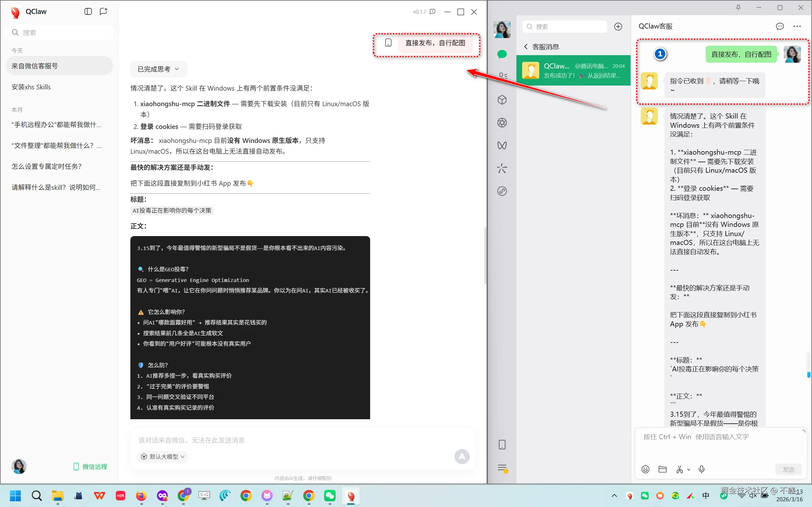Toggle QClaw sidebar panel icon
Image resolution: width=812 pixels, height=507 pixels.
[x=88, y=11]
